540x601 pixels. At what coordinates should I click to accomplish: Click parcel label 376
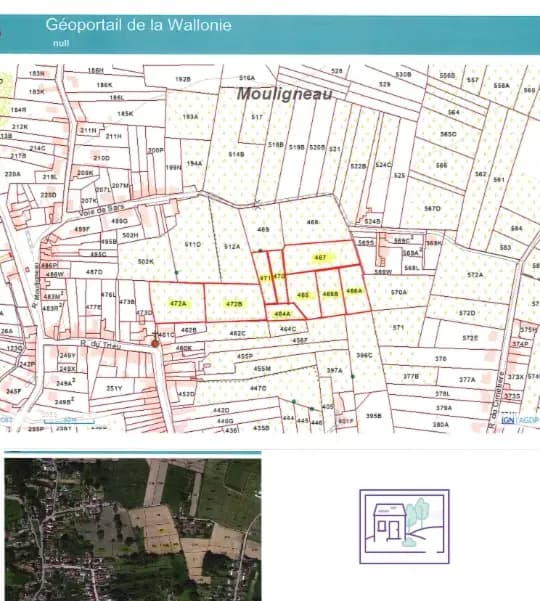pos(441,358)
